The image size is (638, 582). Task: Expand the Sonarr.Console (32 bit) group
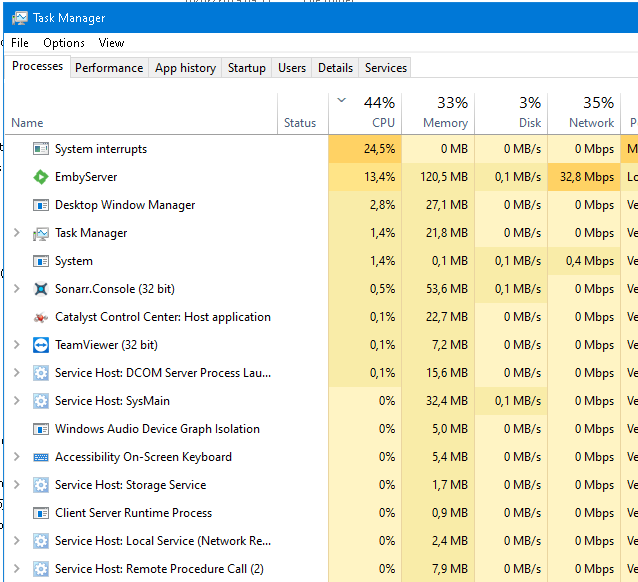[16, 289]
